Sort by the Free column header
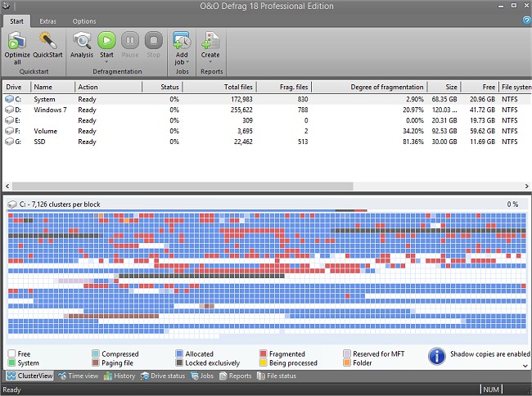 pos(480,87)
